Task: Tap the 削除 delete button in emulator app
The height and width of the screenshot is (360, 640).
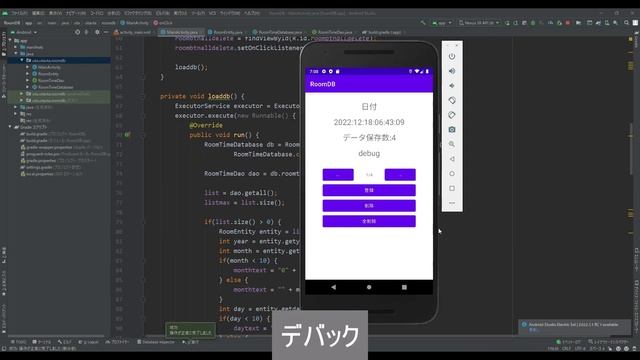Action: (x=369, y=206)
